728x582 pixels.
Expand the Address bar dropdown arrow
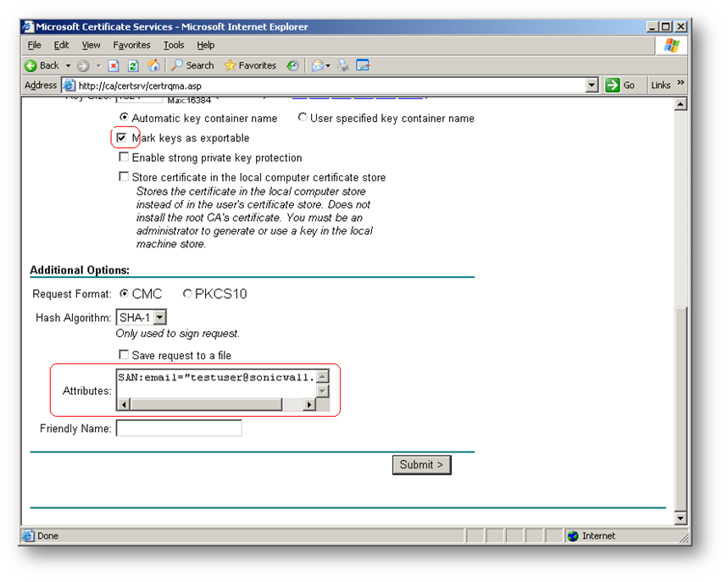tap(592, 86)
